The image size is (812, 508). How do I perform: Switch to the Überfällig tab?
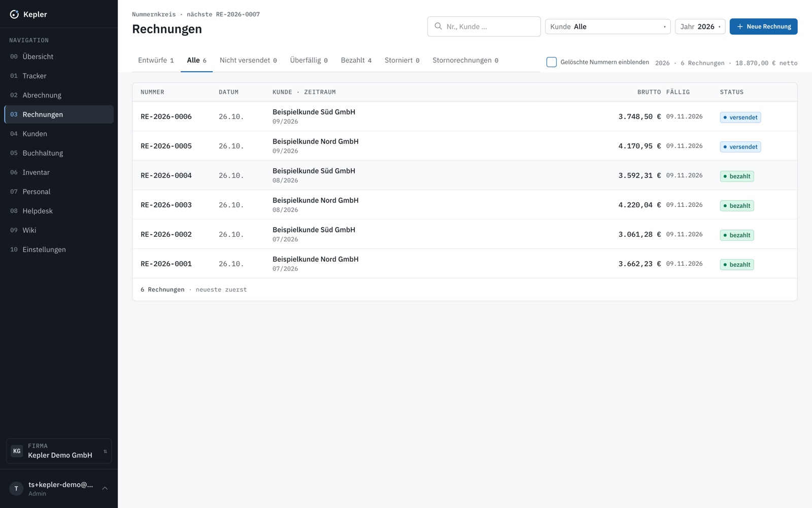(309, 60)
